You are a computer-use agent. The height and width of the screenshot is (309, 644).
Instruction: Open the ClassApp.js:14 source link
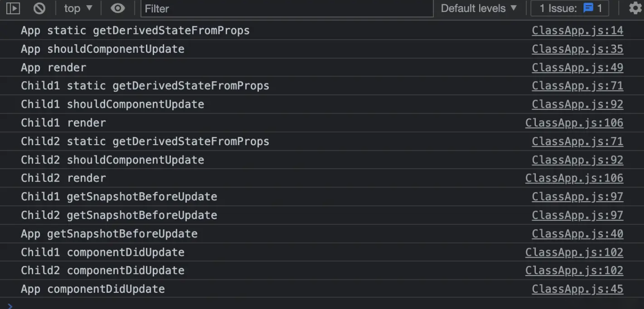click(x=577, y=30)
